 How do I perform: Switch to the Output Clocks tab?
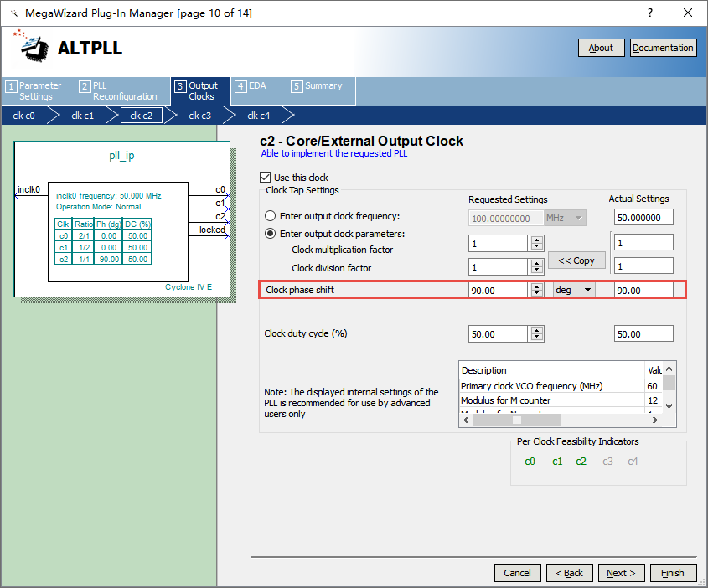point(201,91)
